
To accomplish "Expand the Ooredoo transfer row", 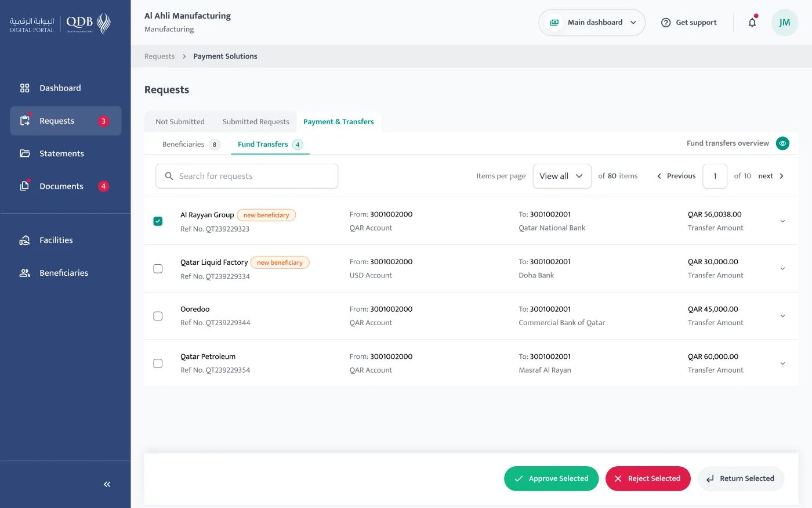I will 782,316.
